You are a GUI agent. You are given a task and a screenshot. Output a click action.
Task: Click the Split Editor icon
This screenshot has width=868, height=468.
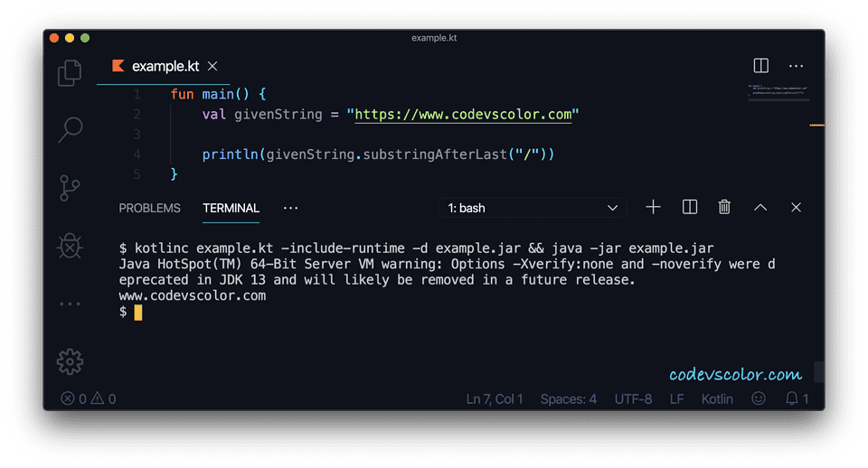pos(761,66)
